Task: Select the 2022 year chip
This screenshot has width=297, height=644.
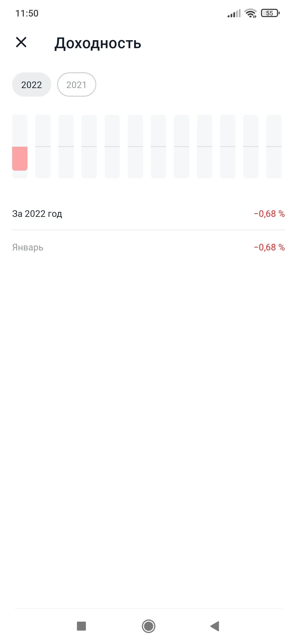Action: click(32, 84)
